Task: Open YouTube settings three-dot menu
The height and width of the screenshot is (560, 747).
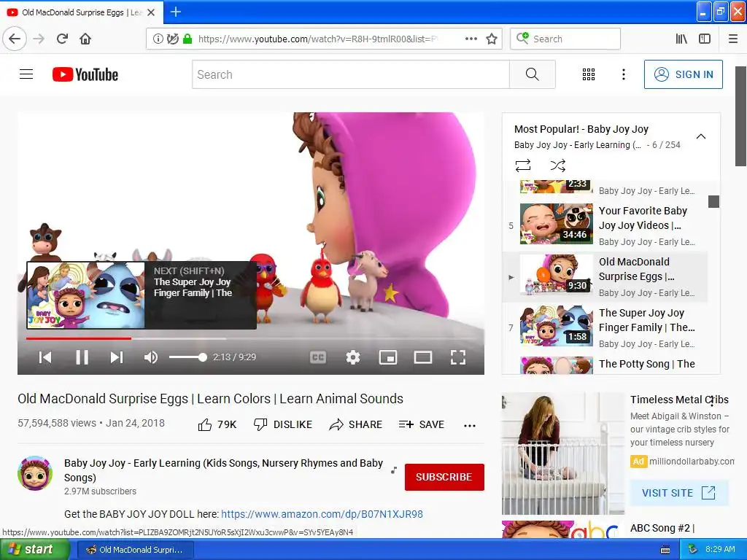Action: 623,74
